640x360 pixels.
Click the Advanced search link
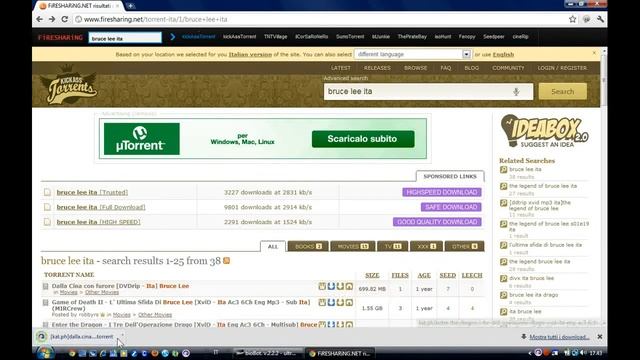tap(345, 78)
